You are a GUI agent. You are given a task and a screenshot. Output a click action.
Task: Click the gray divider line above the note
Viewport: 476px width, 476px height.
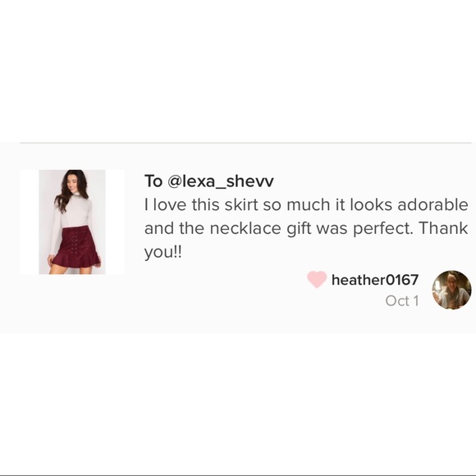coord(245,143)
